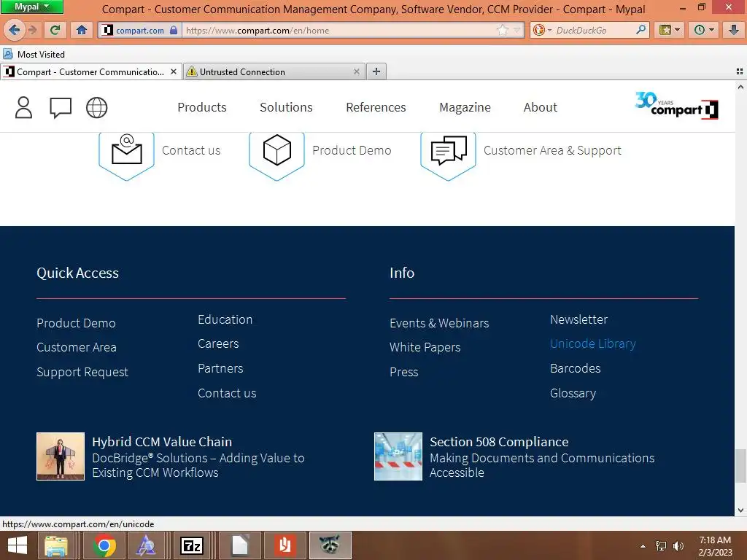Screen dimensions: 747x560
Task: Expand the URL bar history dropdown arrow
Action: pyautogui.click(x=516, y=30)
